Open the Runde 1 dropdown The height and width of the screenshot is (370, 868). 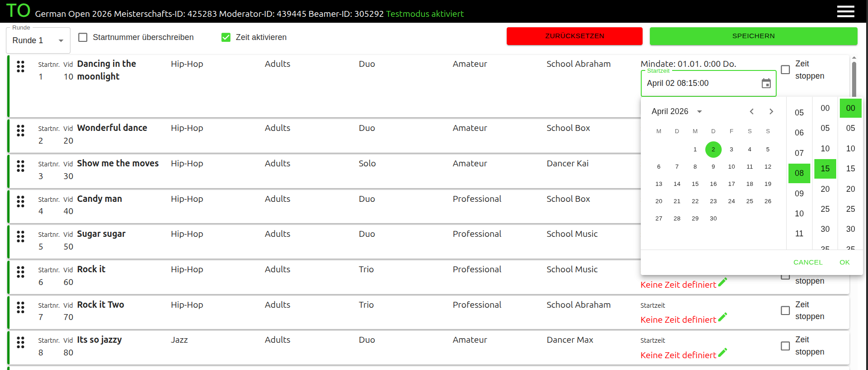[38, 40]
